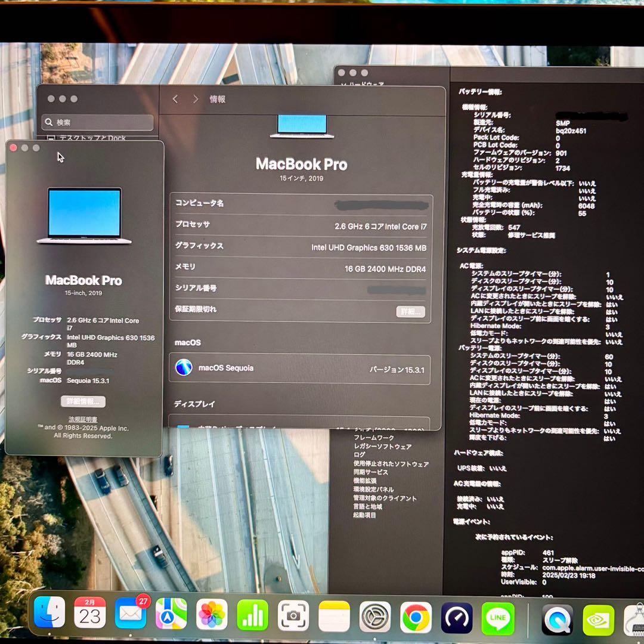Select 言語と地域 in System Information sidebar
Image resolution: width=644 pixels, height=644 pixels.
367,506
